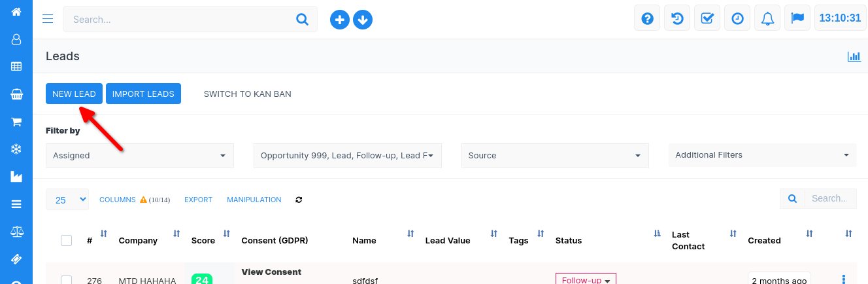Switch to Kan Ban view

coord(247,94)
